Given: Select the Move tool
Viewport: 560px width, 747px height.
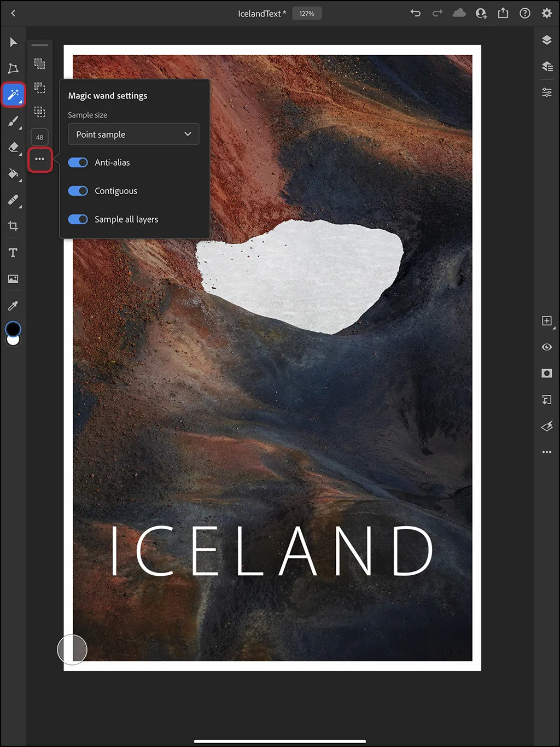Looking at the screenshot, I should pyautogui.click(x=13, y=42).
